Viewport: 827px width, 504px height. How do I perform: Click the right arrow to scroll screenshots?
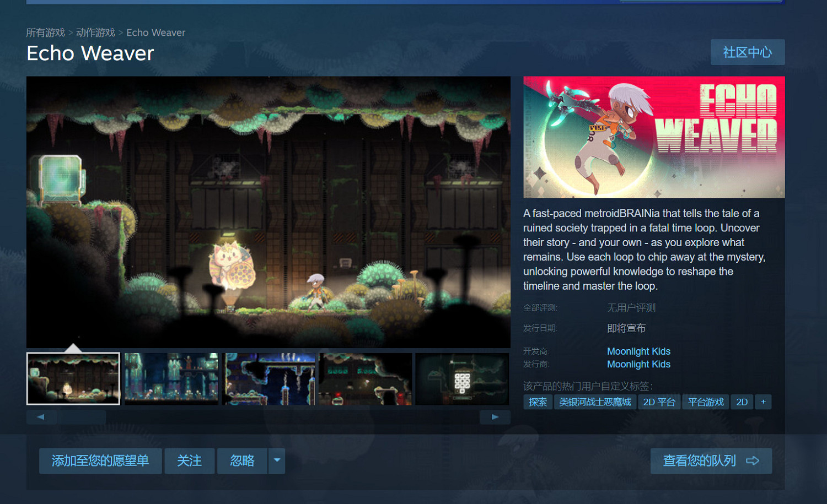tap(495, 417)
